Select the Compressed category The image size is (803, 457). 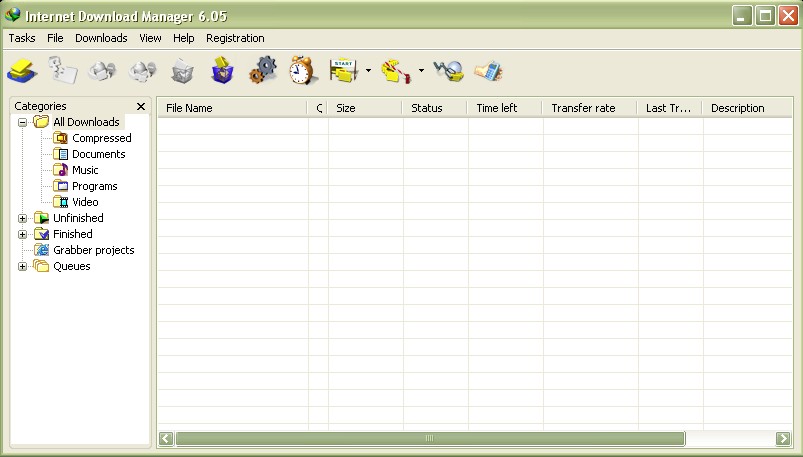point(101,138)
